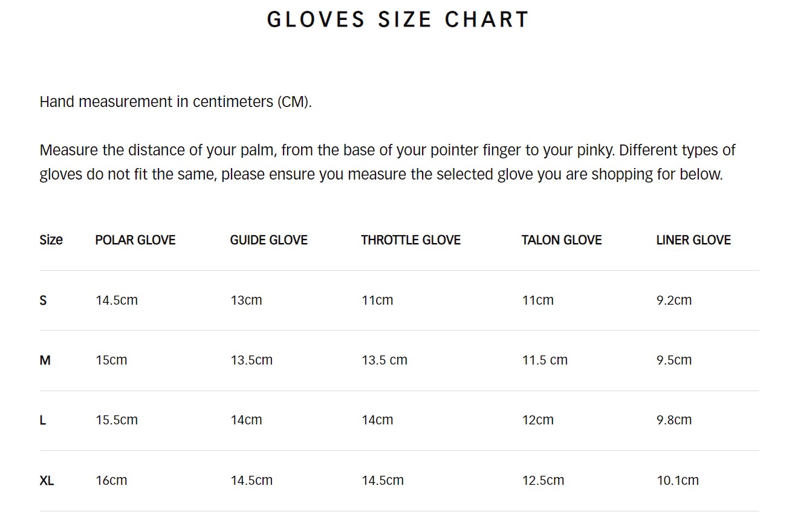Click Liner Glove large 9.8cm cell
795x532 pixels.
pyautogui.click(x=674, y=420)
